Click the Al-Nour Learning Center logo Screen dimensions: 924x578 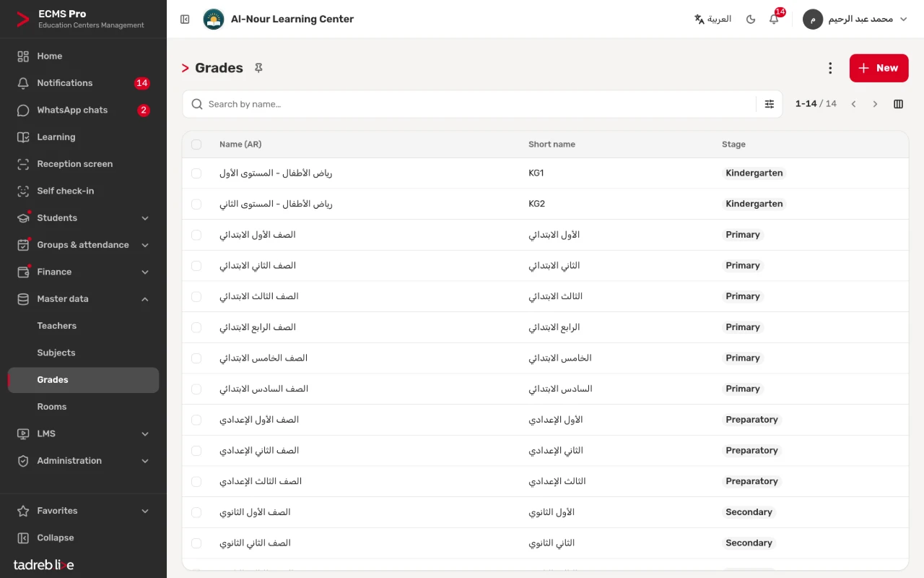[213, 20]
